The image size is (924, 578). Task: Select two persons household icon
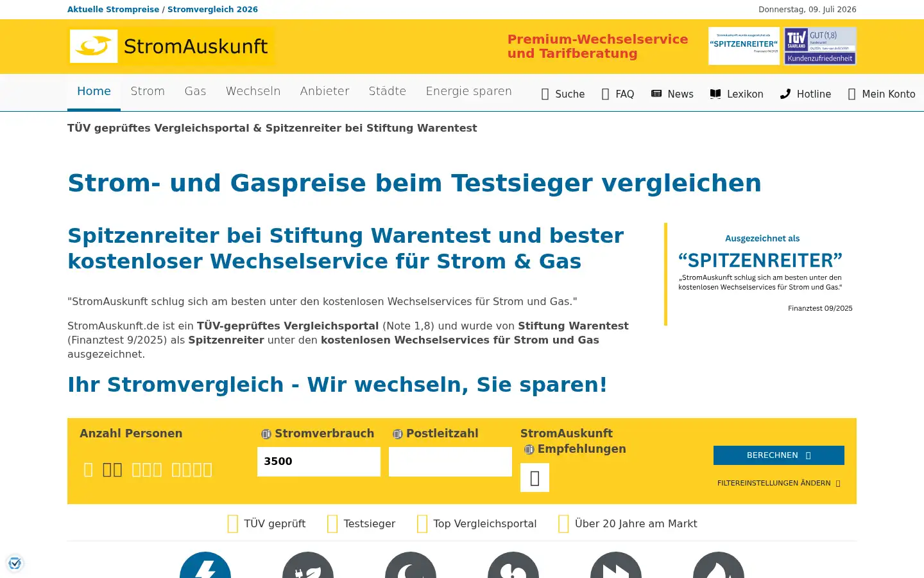coord(112,470)
